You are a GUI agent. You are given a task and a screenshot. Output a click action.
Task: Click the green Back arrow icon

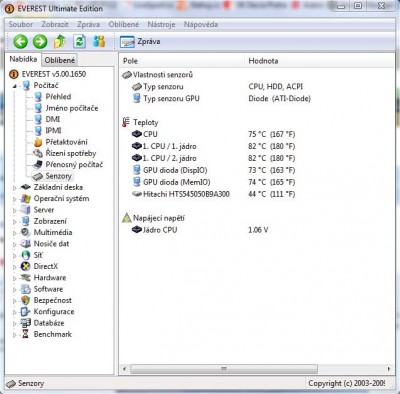point(20,42)
